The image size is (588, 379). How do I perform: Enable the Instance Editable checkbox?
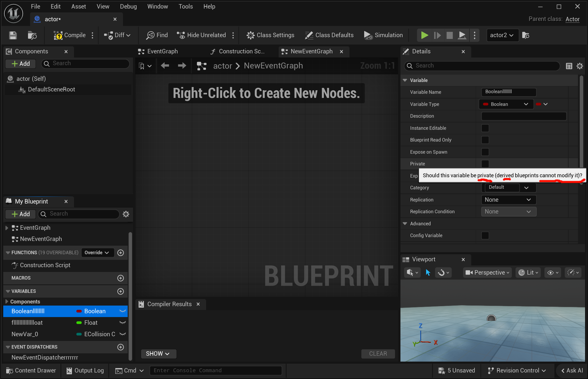[x=485, y=128]
